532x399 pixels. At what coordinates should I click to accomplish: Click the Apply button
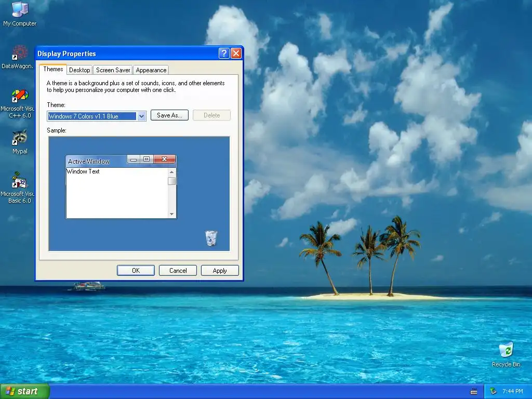point(220,270)
